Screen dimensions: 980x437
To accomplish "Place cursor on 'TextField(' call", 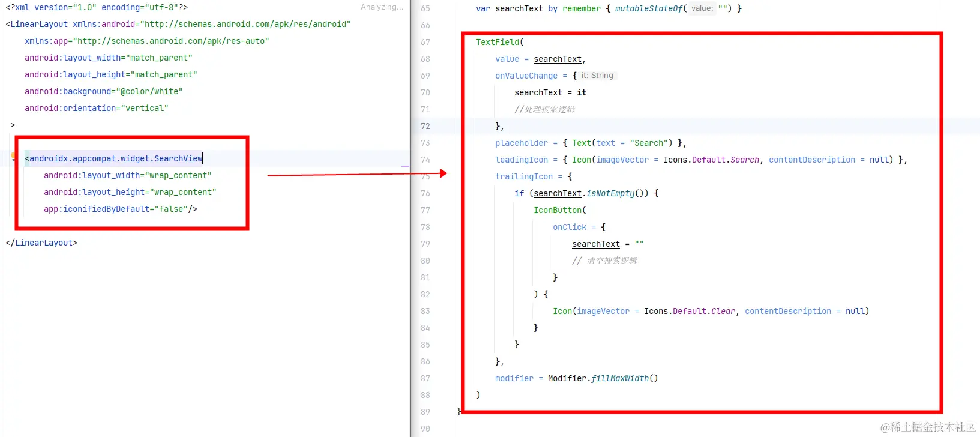I will click(500, 42).
